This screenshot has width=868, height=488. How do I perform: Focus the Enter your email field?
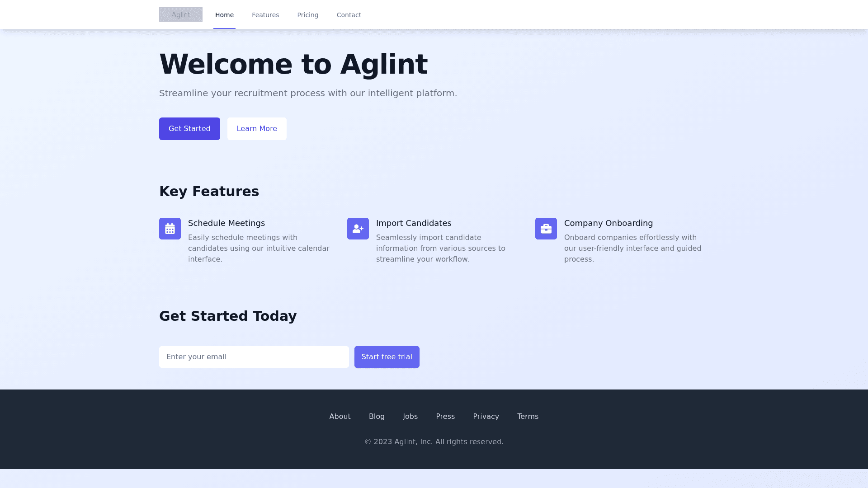tap(254, 357)
